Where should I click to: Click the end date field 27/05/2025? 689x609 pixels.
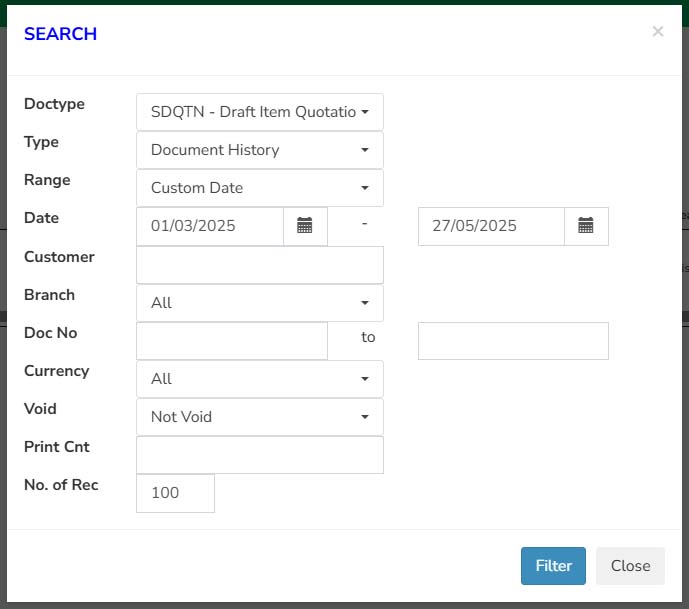coord(491,226)
